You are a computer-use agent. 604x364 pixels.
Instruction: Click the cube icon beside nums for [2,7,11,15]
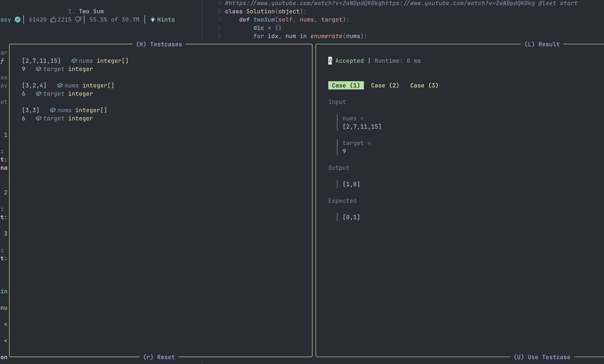point(74,61)
